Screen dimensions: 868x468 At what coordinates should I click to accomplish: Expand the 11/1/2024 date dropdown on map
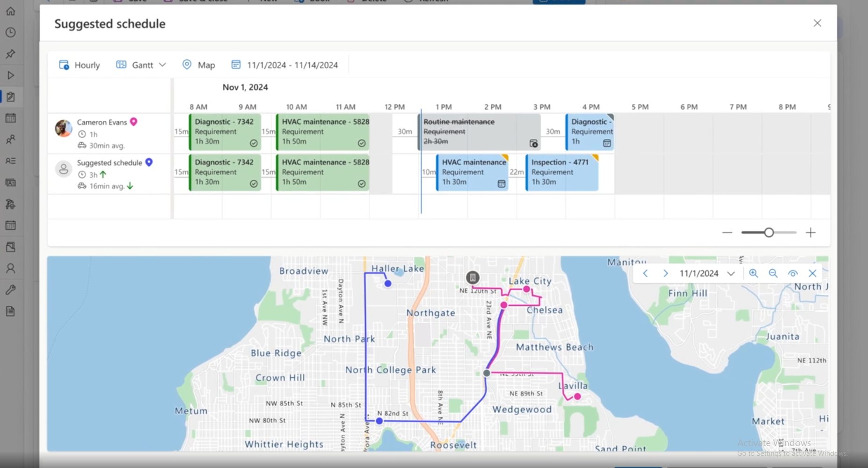point(731,273)
